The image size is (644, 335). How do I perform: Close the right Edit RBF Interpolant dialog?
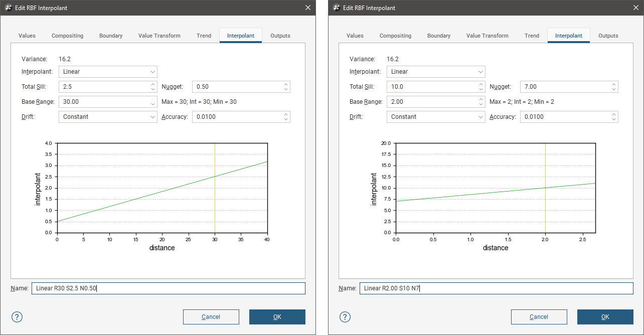(635, 8)
